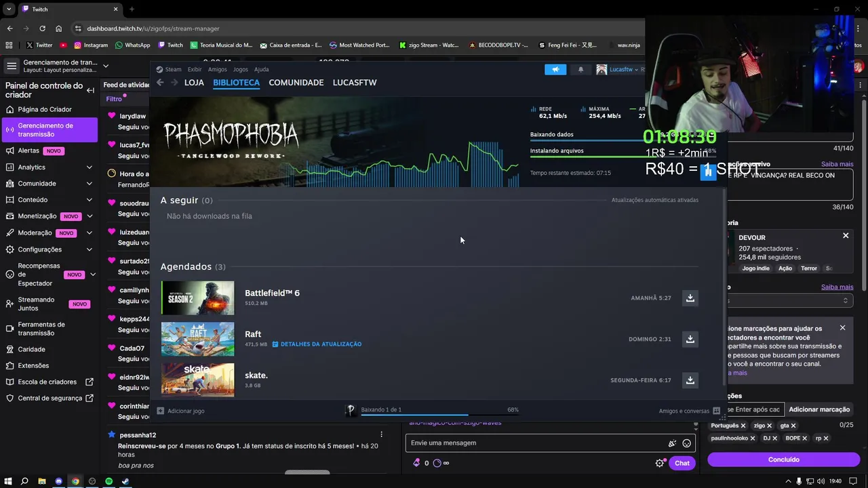The height and width of the screenshot is (488, 868).
Task: Start the Raft download
Action: point(690,339)
